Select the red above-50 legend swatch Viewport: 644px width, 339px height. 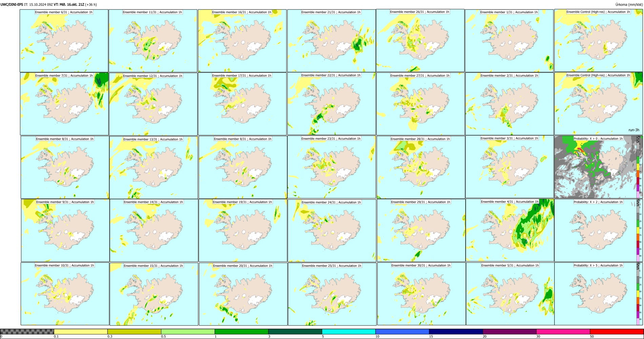(x=617, y=332)
